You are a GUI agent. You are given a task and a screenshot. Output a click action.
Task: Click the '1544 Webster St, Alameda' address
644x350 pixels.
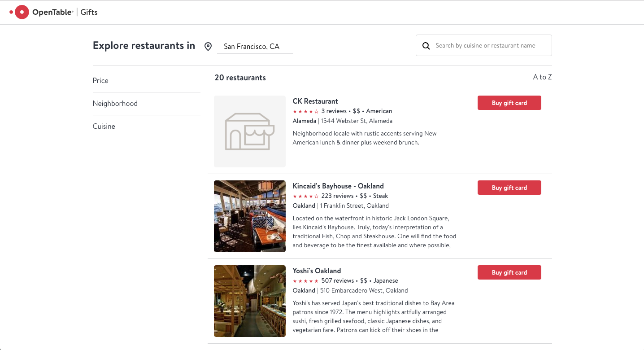click(x=357, y=121)
